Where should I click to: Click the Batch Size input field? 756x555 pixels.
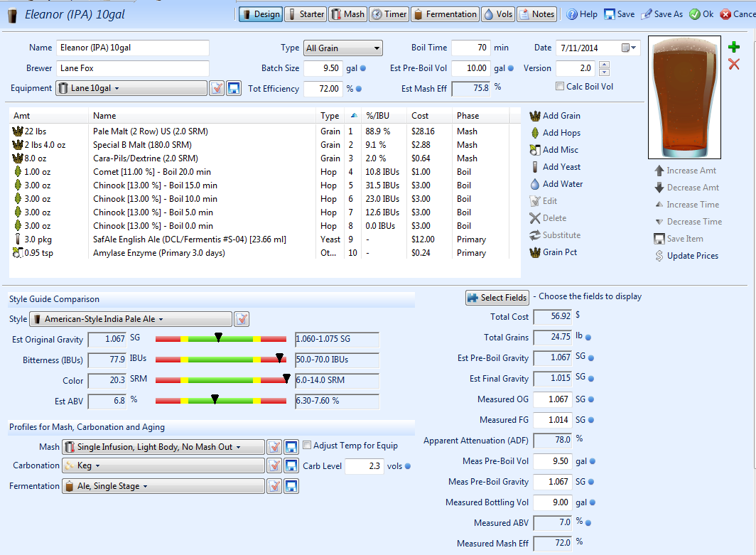coord(323,69)
